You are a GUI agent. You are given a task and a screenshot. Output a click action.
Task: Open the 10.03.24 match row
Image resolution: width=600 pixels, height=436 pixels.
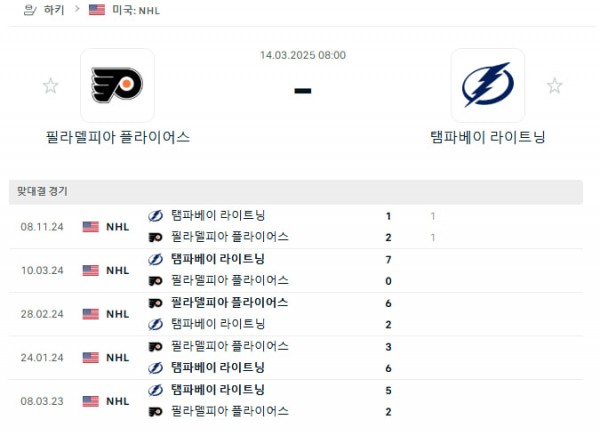pos(300,270)
